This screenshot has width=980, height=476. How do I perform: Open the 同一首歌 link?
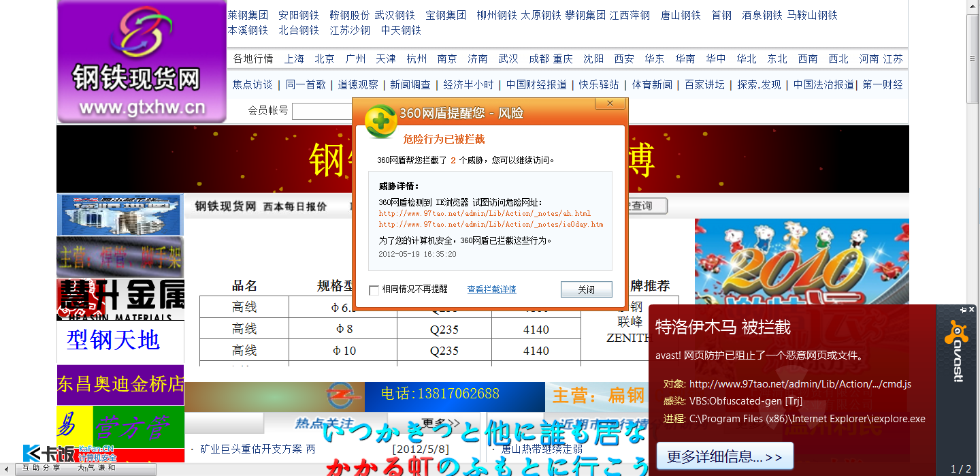pos(306,84)
